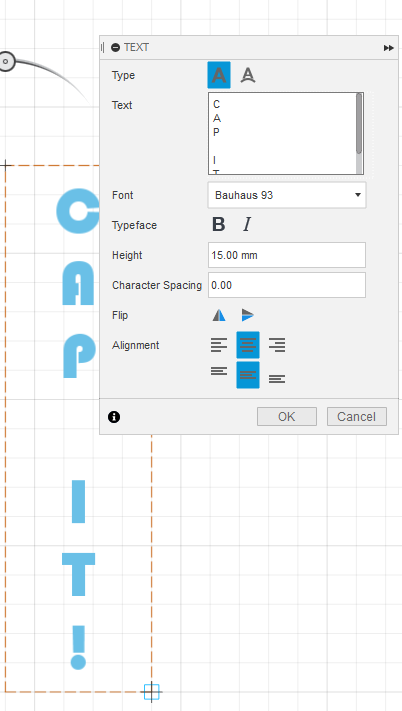
Task: Align text to the left horizontally
Action: [x=219, y=345]
